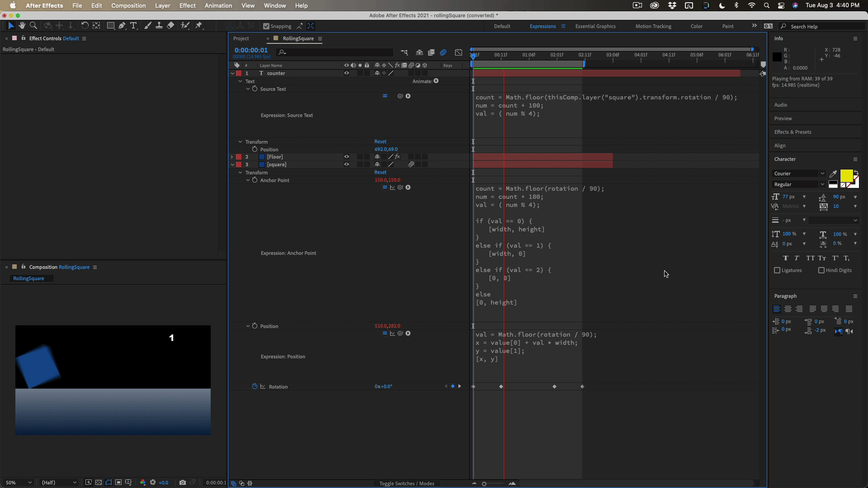
Task: Select the Puppet Pin tool
Action: click(199, 26)
